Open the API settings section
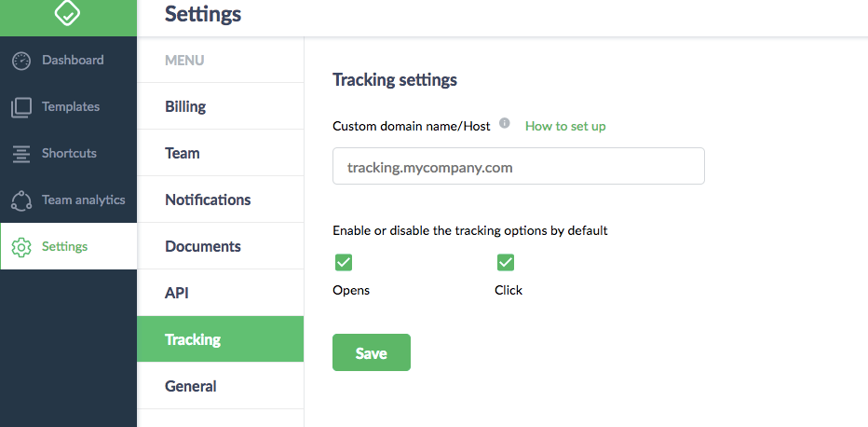The image size is (868, 427). 177,293
